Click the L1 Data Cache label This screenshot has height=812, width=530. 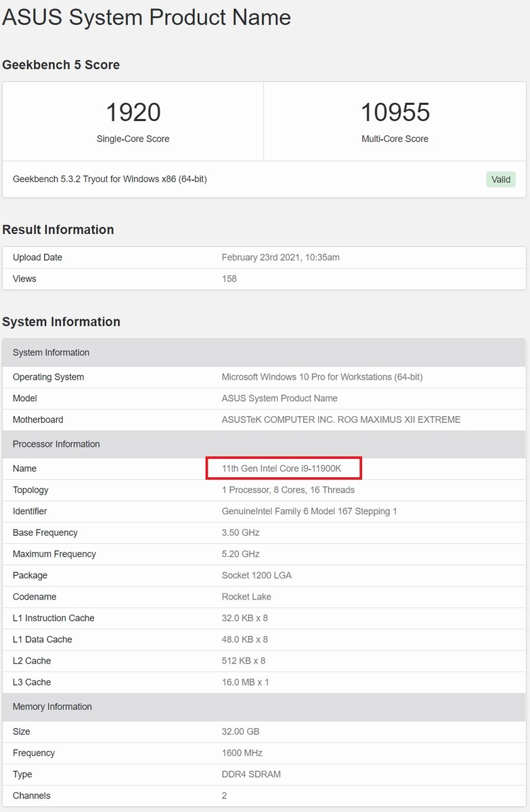pyautogui.click(x=43, y=639)
